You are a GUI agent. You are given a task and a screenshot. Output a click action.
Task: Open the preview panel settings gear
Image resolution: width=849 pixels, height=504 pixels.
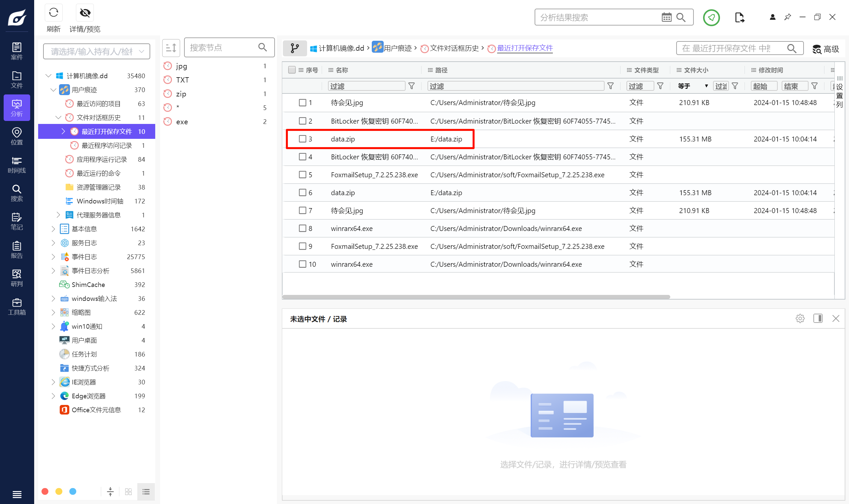800,318
